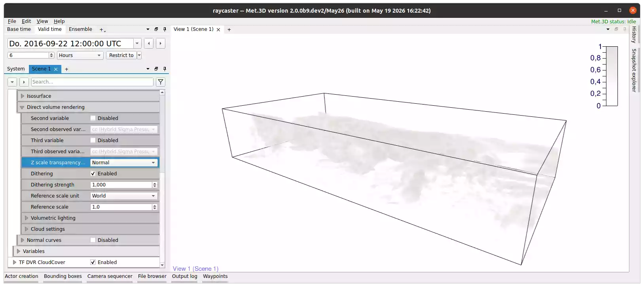Float the time panel dock window
This screenshot has width=644, height=287.
point(156,29)
